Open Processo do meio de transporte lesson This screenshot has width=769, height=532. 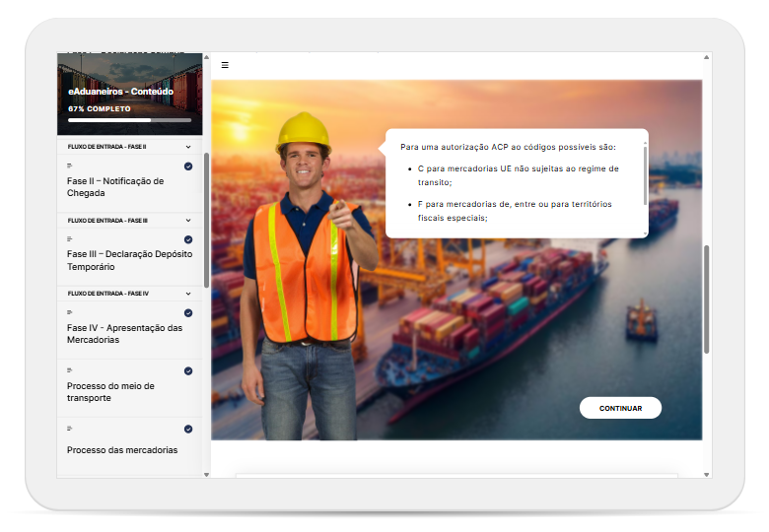(x=110, y=392)
